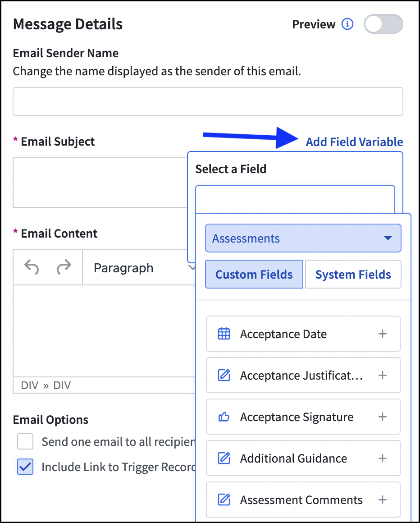
Task: Click the calendar icon on Acceptance Date
Action: point(224,334)
